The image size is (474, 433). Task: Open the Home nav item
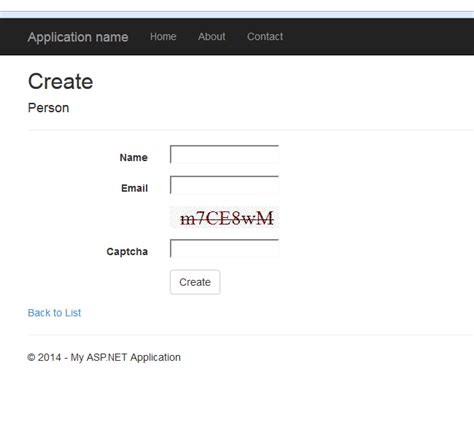tap(163, 36)
